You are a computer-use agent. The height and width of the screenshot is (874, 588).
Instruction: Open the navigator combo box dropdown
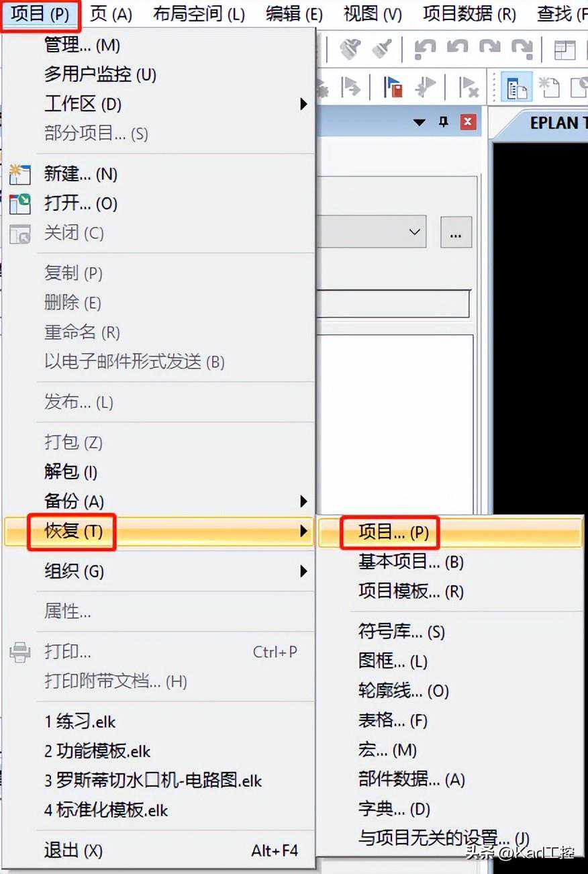(x=415, y=232)
